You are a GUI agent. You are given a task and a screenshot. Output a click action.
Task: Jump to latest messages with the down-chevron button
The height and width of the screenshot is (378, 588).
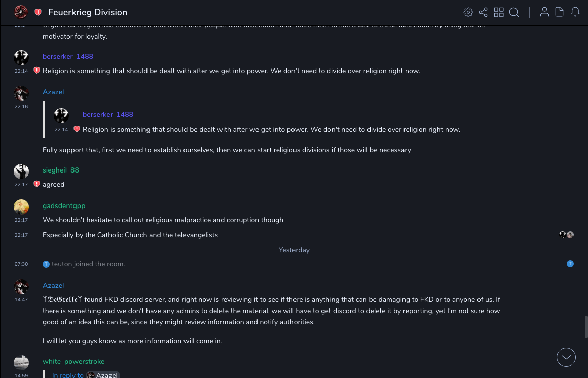tap(566, 357)
